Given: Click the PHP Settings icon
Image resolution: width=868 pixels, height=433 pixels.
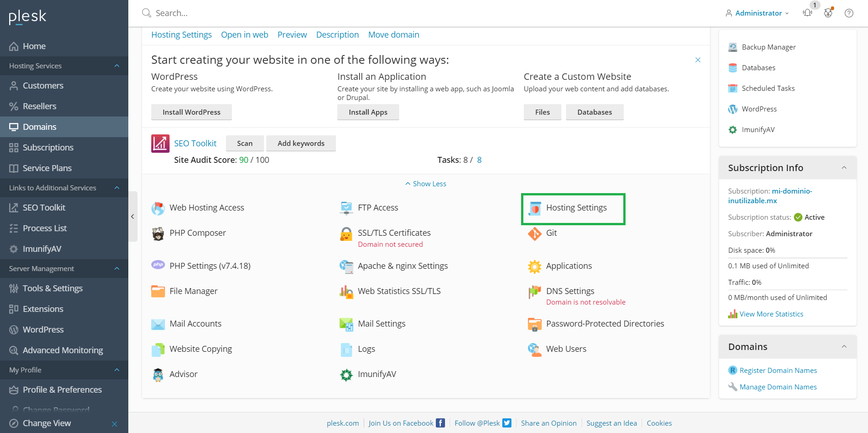Looking at the screenshot, I should click(x=158, y=265).
